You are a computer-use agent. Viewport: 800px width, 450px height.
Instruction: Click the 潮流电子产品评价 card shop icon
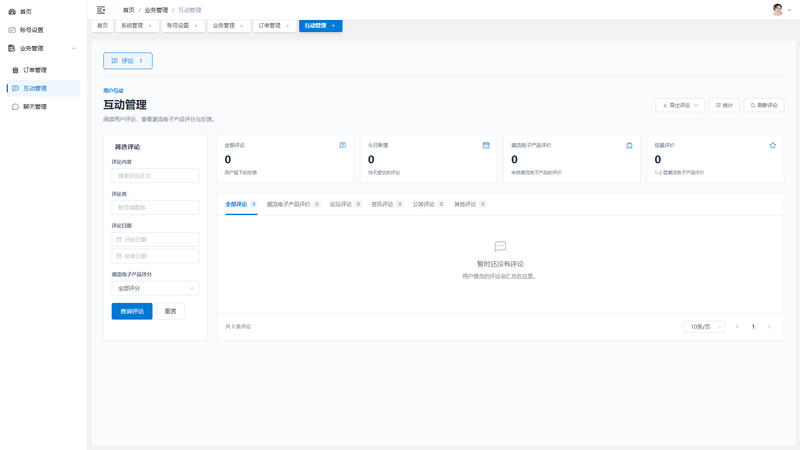(x=630, y=145)
